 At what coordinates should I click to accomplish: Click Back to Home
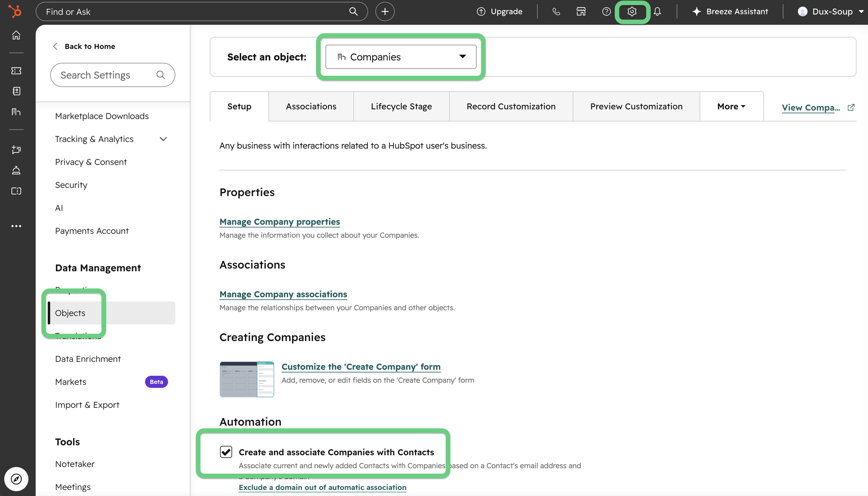(84, 46)
